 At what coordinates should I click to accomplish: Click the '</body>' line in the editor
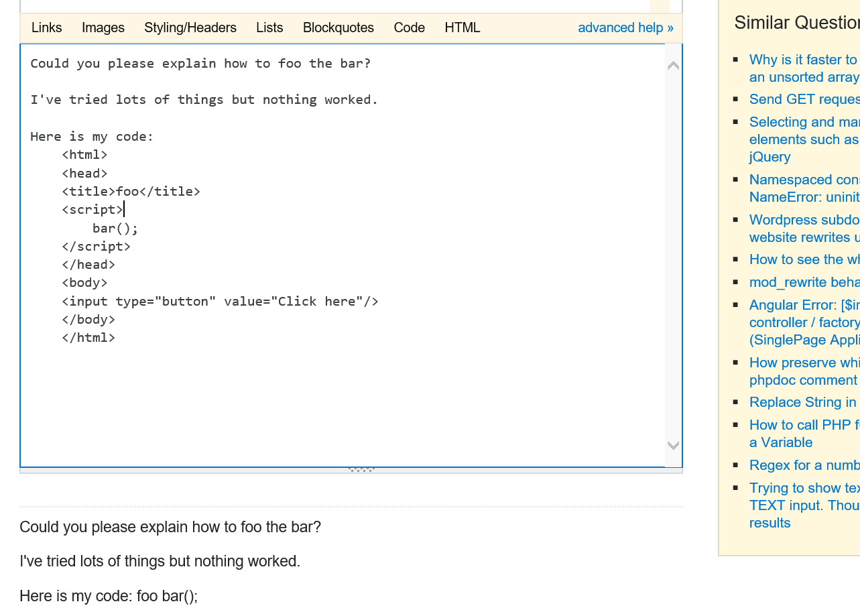tap(88, 320)
